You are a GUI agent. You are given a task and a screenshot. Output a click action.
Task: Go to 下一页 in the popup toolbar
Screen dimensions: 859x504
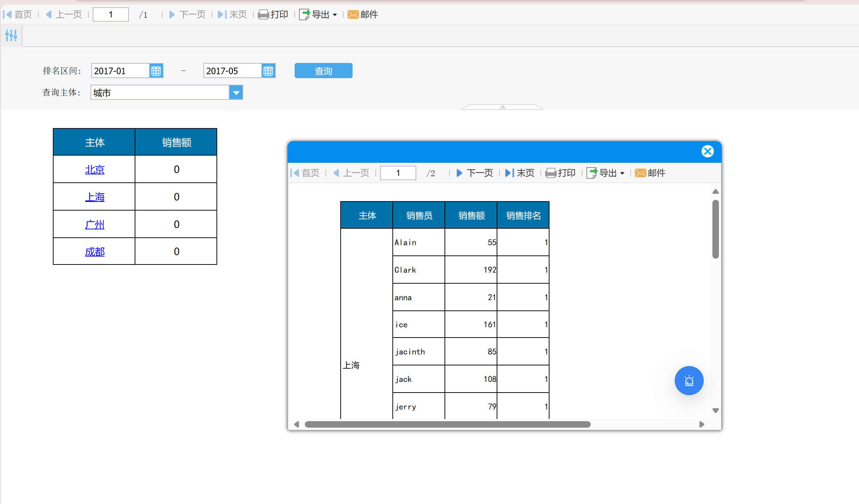(x=475, y=173)
